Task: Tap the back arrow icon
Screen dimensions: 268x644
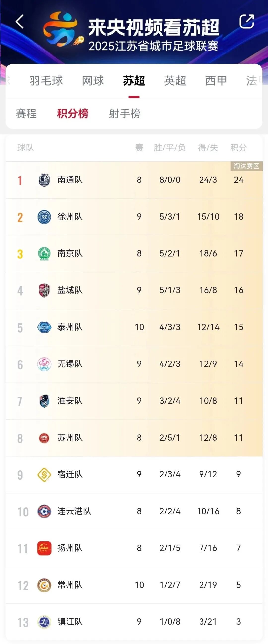Action: coord(20,22)
